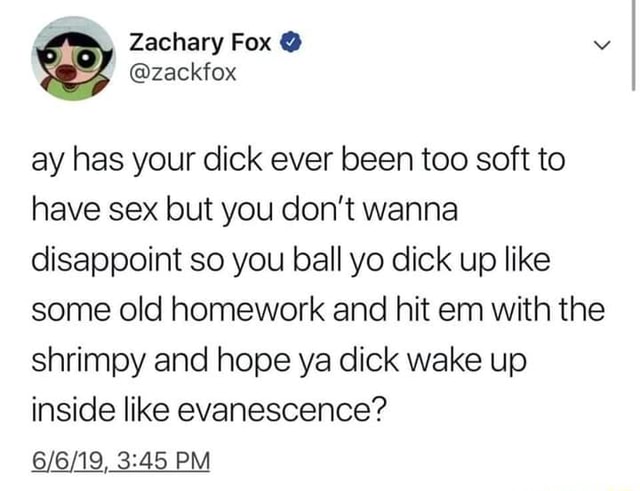Viewport: 640px width, 491px height.
Task: Click the scrollbar on the right edge
Action: [x=633, y=45]
